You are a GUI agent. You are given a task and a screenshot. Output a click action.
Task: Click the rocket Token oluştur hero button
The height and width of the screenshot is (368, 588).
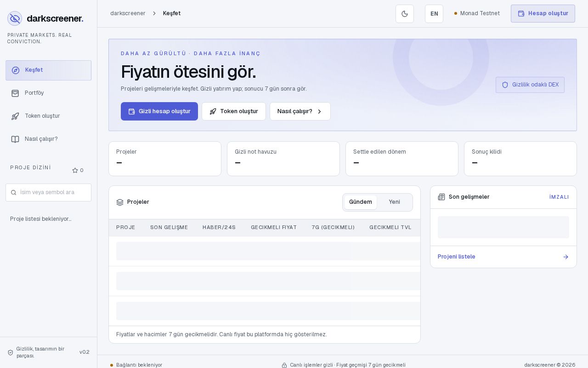click(234, 111)
